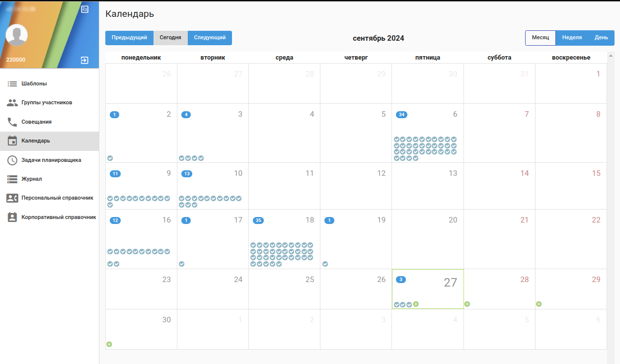Select the Месяц view

tap(541, 38)
